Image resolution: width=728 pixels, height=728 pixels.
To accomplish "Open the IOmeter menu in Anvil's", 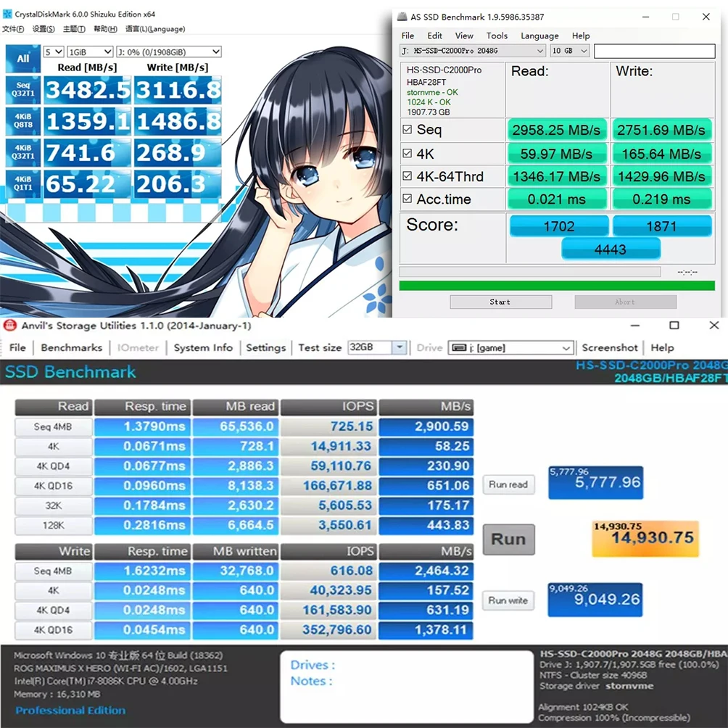I will pyautogui.click(x=138, y=347).
